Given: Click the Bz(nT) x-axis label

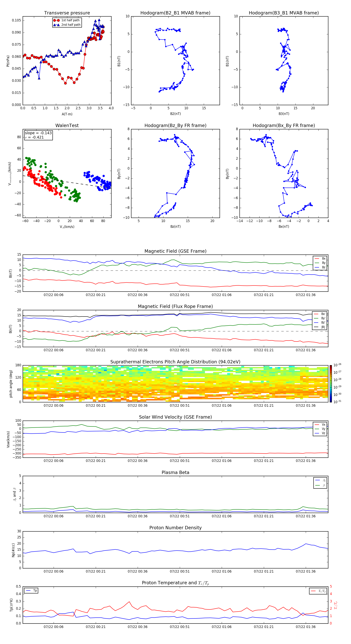Looking at the screenshot, I should [x=175, y=227].
